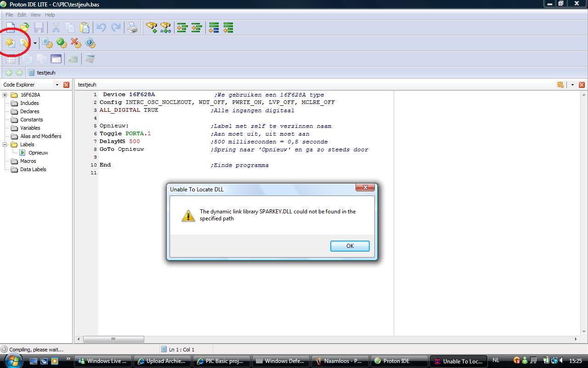Viewport: 588px width, 368px height.
Task: Open a file with folder icon
Action: pos(24,28)
